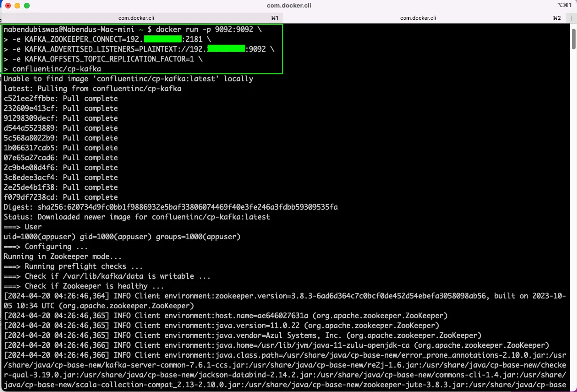
Task: Click the nabendubiswas@Nabendus-Mac-mini prompt
Action: point(69,29)
